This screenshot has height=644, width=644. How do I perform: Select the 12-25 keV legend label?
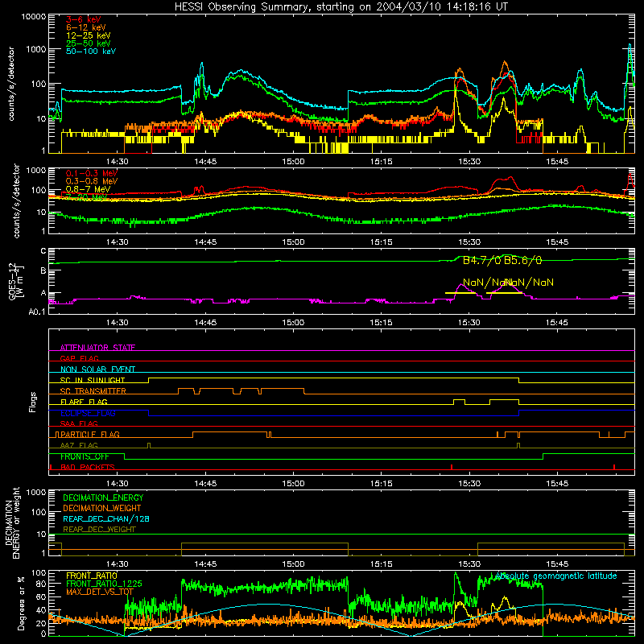click(x=89, y=35)
